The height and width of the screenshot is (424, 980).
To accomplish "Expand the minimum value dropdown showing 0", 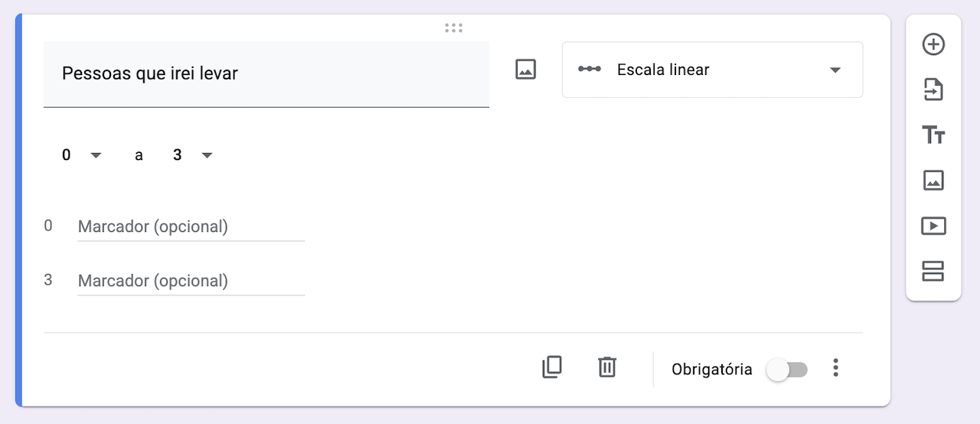I will [x=81, y=155].
